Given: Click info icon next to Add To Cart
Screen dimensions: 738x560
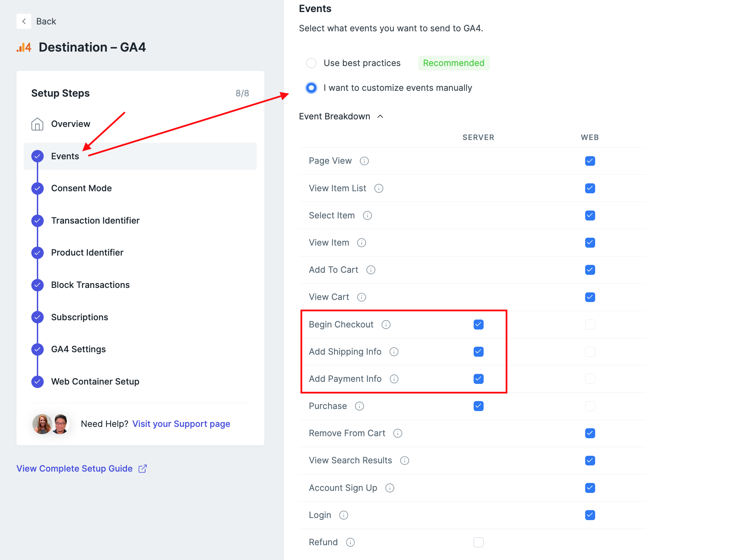Looking at the screenshot, I should point(371,270).
